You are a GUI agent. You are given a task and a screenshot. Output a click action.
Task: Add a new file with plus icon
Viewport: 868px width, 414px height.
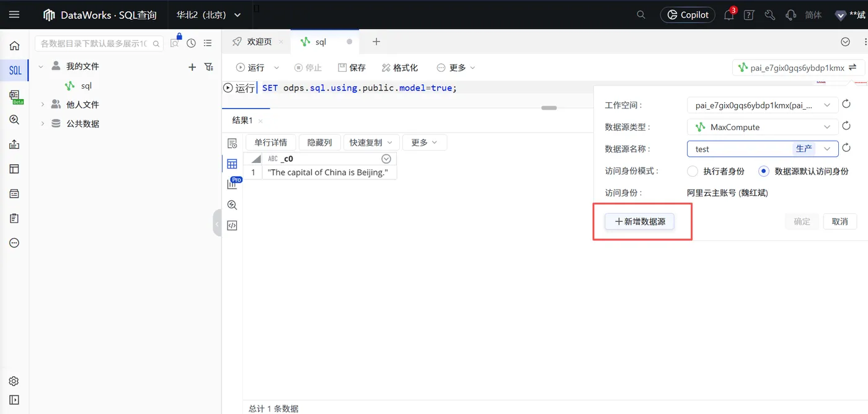point(192,67)
